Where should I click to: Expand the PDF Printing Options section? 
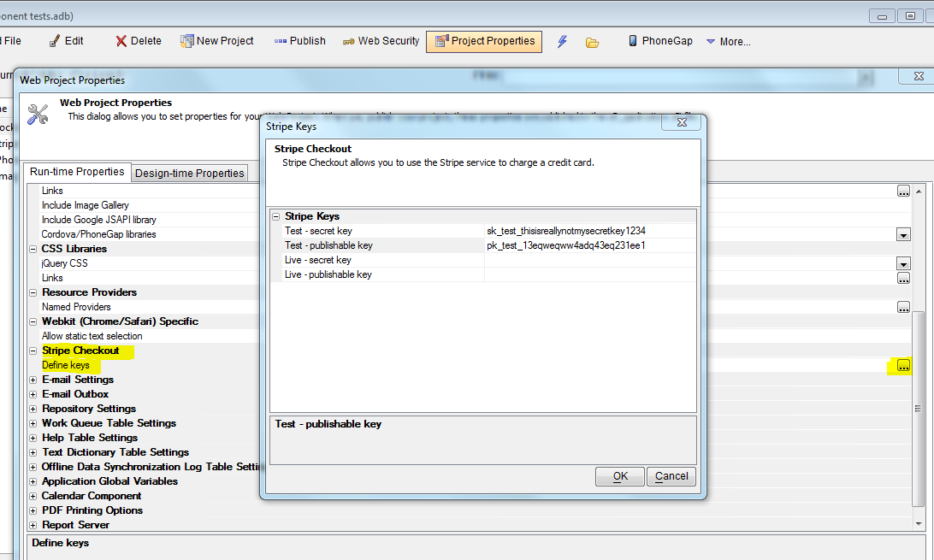pyautogui.click(x=33, y=510)
